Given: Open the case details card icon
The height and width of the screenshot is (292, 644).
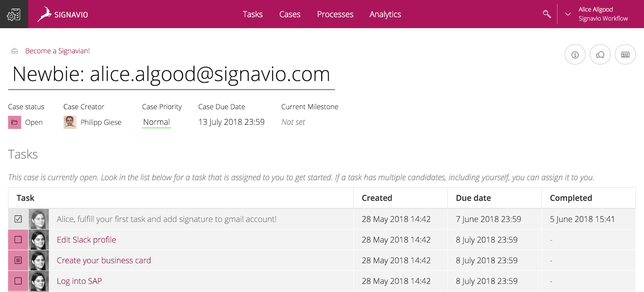Looking at the screenshot, I should (625, 54).
